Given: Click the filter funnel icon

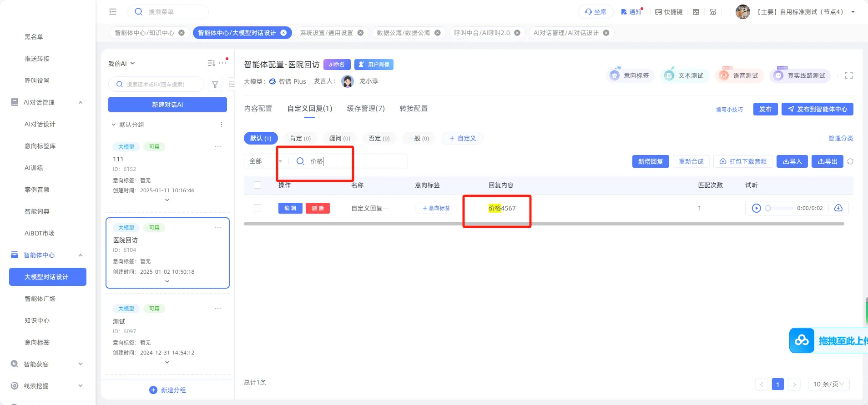Looking at the screenshot, I should click(x=215, y=85).
